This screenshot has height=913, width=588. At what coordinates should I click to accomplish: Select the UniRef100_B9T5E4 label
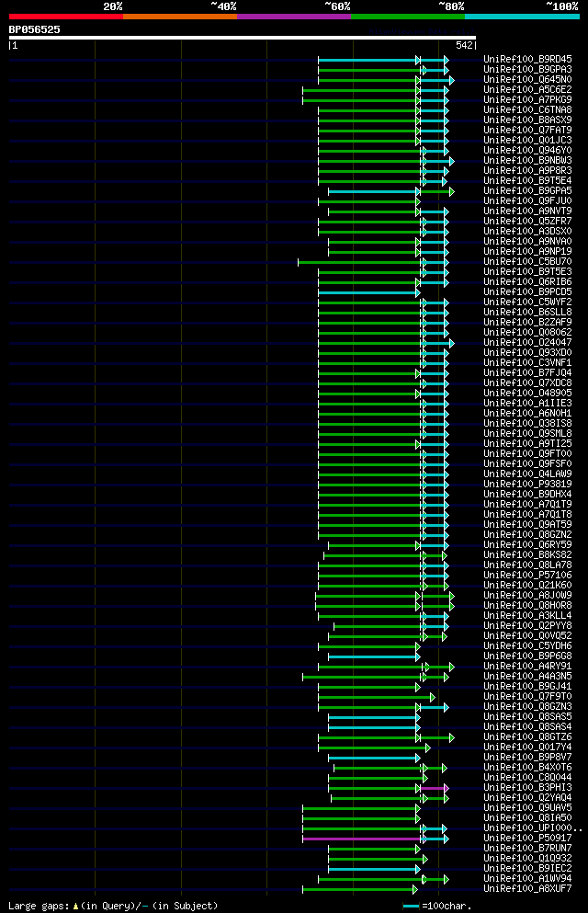(527, 180)
